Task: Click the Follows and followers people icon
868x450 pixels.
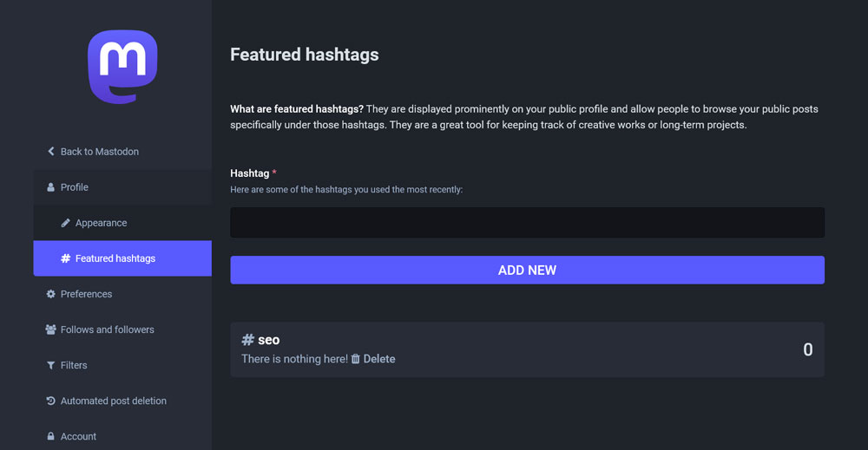Action: click(51, 329)
